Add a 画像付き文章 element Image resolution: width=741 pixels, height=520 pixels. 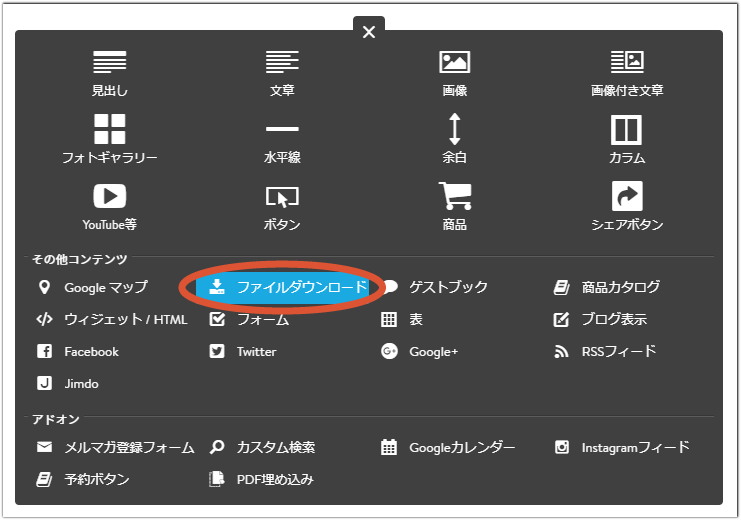coord(627,74)
